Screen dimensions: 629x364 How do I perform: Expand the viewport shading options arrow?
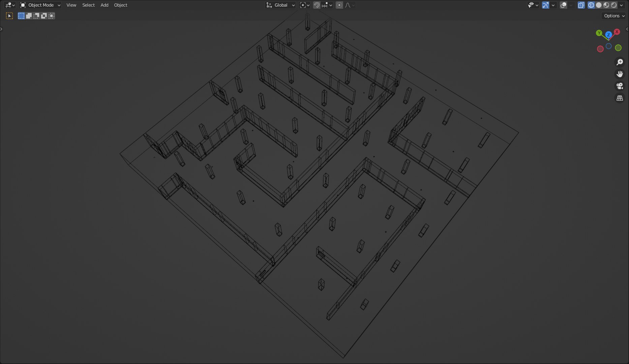(622, 5)
